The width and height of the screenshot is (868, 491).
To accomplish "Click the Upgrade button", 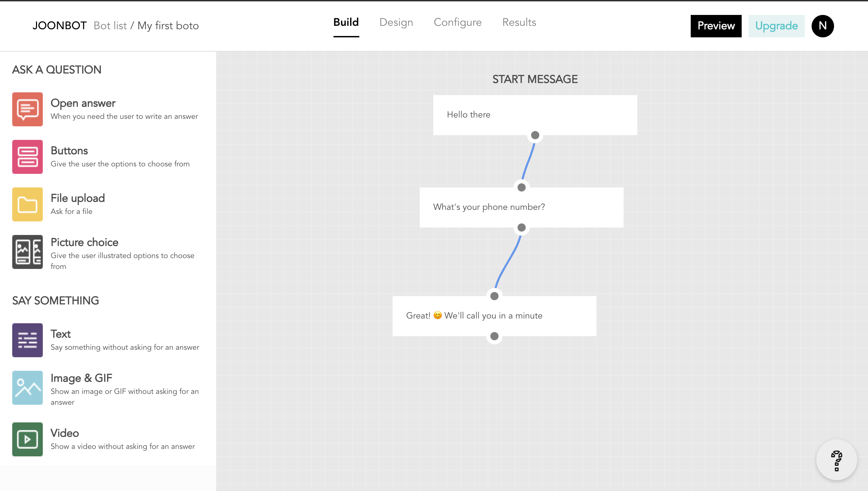I will point(776,26).
